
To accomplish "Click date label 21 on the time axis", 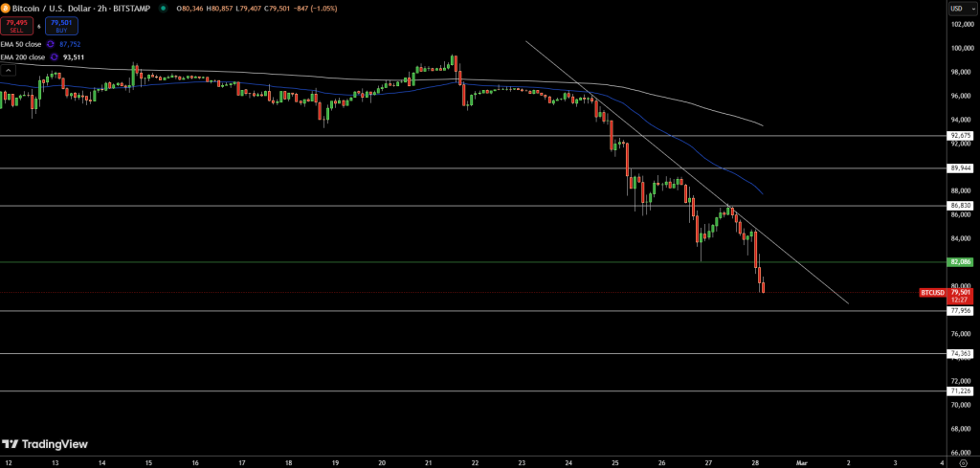I will [x=428, y=463].
